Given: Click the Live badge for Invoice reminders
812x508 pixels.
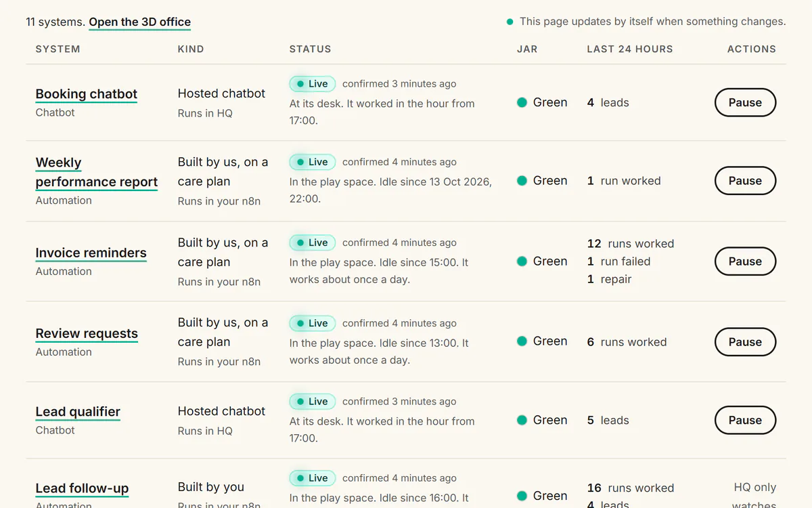Looking at the screenshot, I should (313, 242).
